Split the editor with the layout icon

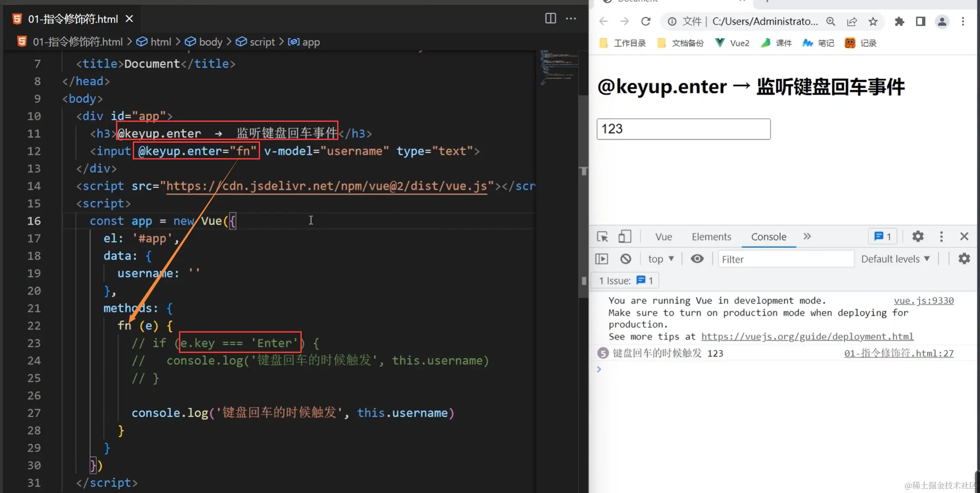(x=550, y=18)
